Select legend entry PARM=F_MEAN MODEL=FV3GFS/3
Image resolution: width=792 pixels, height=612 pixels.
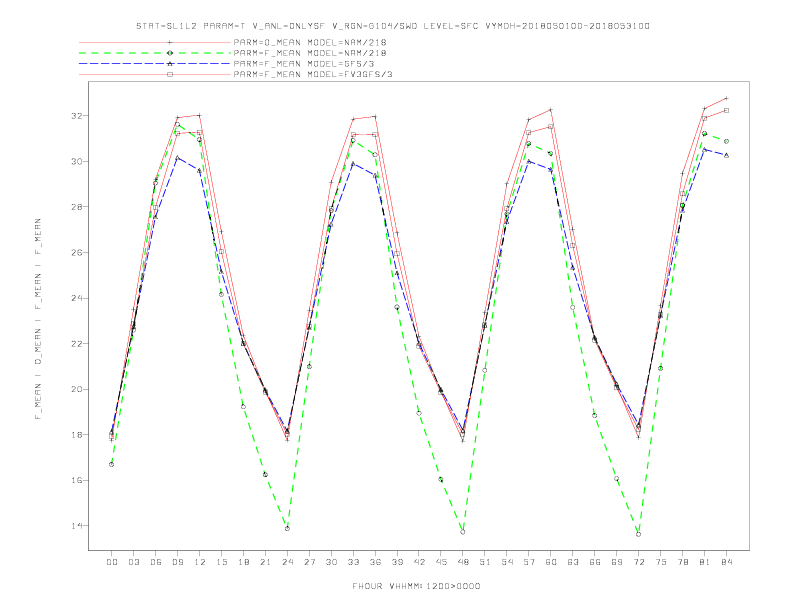[313, 74]
